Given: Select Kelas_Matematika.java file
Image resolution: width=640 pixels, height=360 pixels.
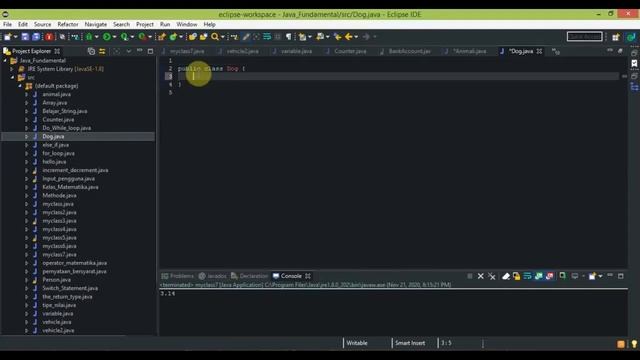Looking at the screenshot, I should (70, 187).
